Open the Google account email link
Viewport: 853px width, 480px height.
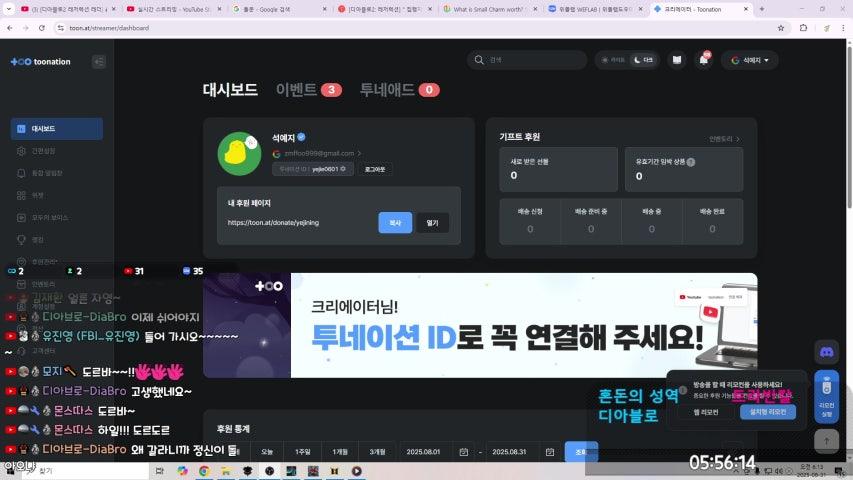point(317,153)
